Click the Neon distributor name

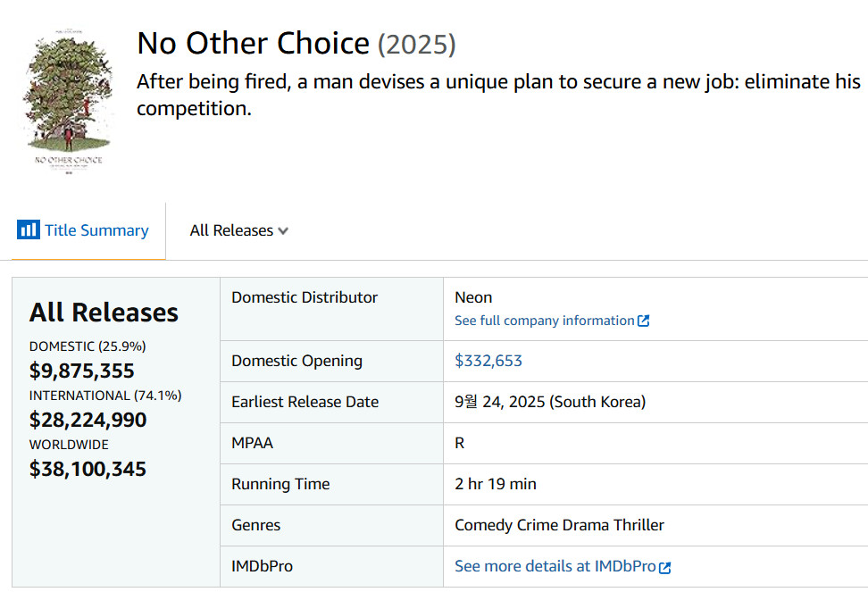click(x=473, y=297)
